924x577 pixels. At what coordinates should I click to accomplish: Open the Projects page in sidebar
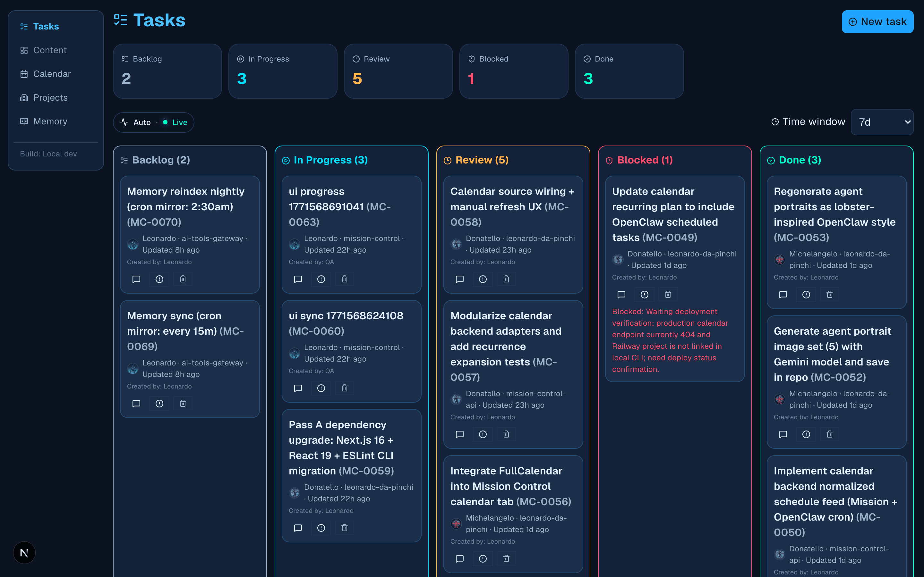[x=50, y=98]
